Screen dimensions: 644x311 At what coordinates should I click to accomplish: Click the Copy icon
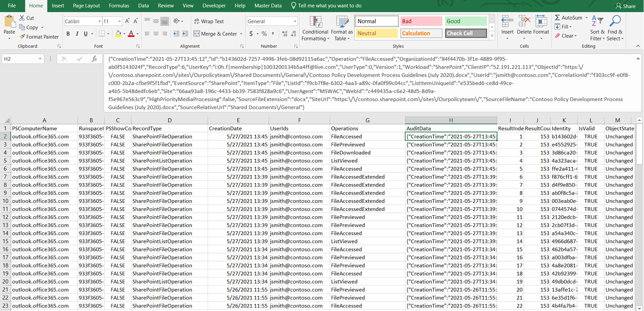[22, 27]
